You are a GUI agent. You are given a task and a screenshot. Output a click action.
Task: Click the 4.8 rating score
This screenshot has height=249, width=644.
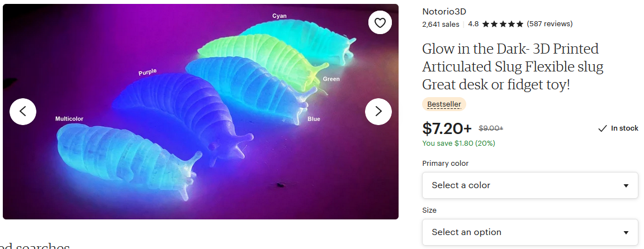tap(473, 24)
